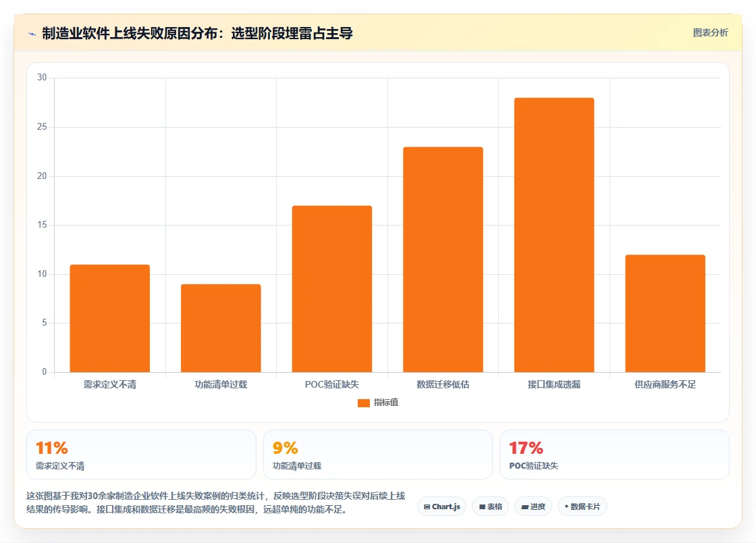The width and height of the screenshot is (756, 543).
Task: Select the Chart.js tag chip
Action: [441, 507]
